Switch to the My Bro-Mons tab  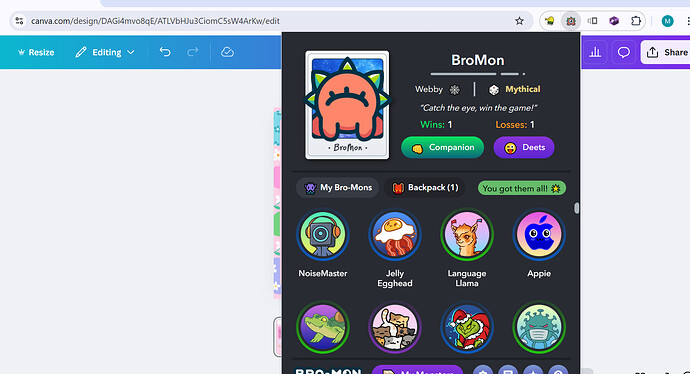point(338,188)
